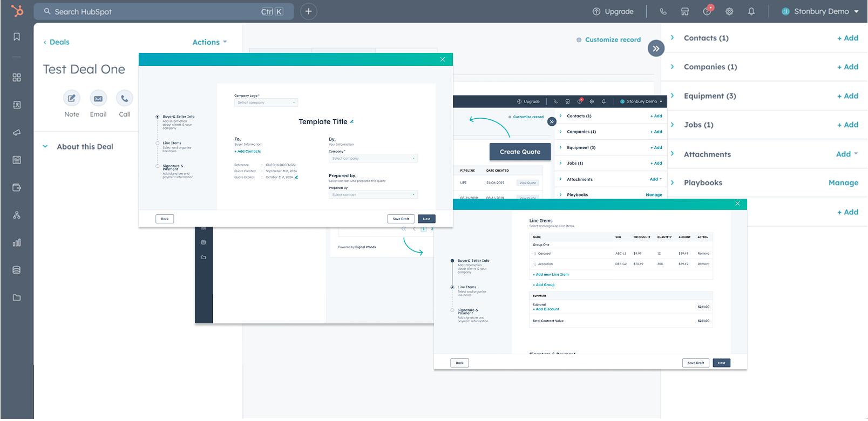
Task: Click Back in the Line Items dialog
Action: point(459,363)
